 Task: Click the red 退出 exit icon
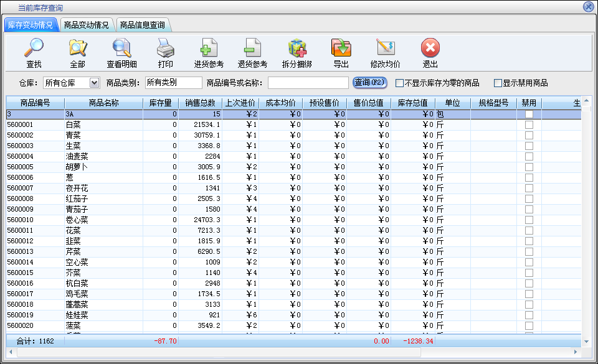tap(430, 49)
